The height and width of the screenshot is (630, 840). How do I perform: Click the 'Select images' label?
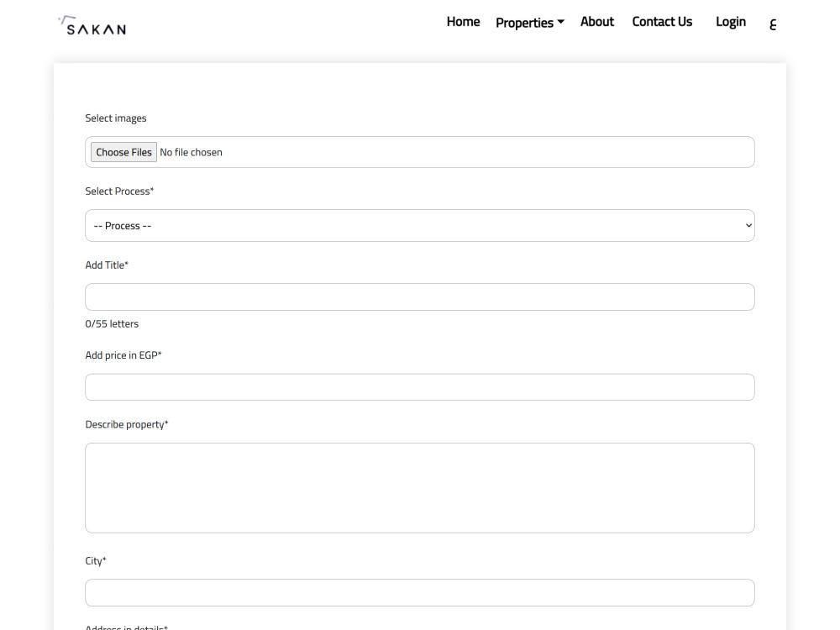point(116,118)
